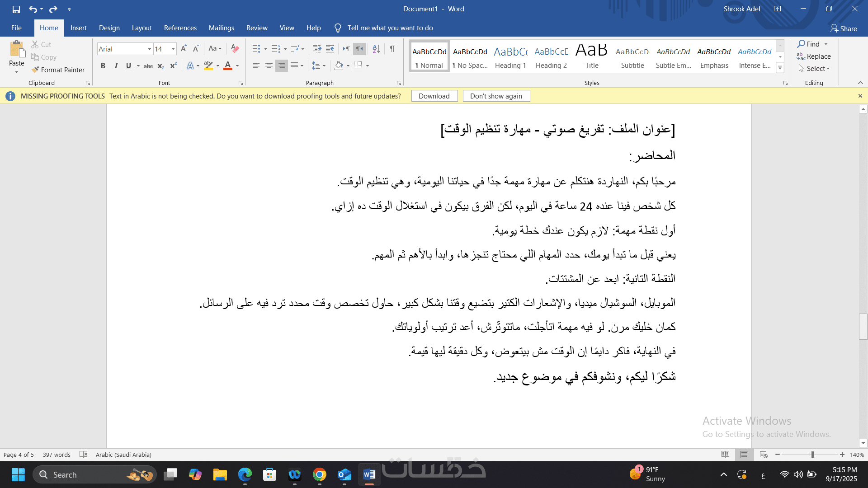Open the font name dropdown
The width and height of the screenshot is (868, 488).
tap(150, 49)
